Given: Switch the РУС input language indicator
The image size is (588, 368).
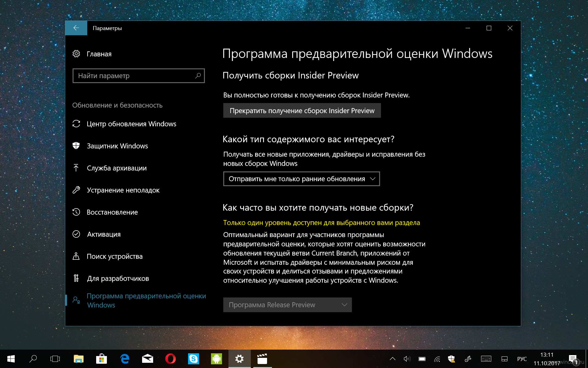Looking at the screenshot, I should pyautogui.click(x=522, y=359).
